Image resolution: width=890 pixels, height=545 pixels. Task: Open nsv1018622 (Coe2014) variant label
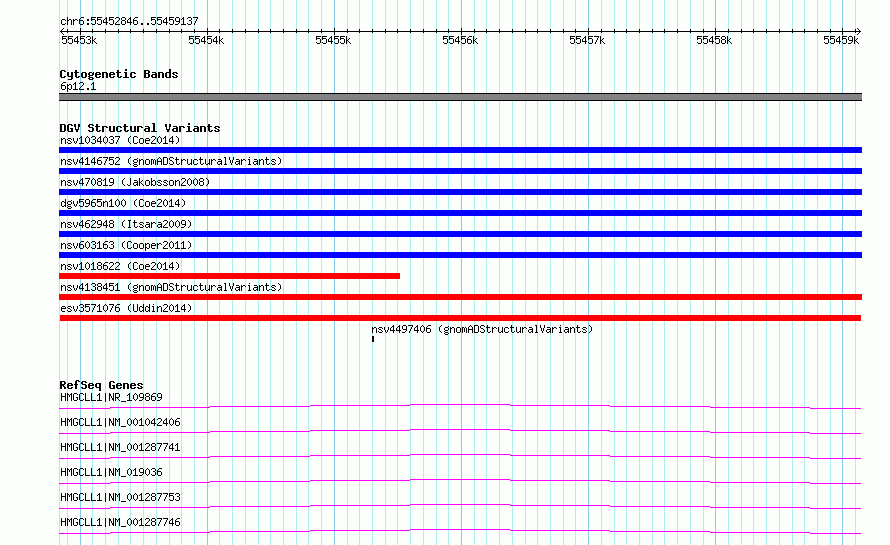click(120, 266)
